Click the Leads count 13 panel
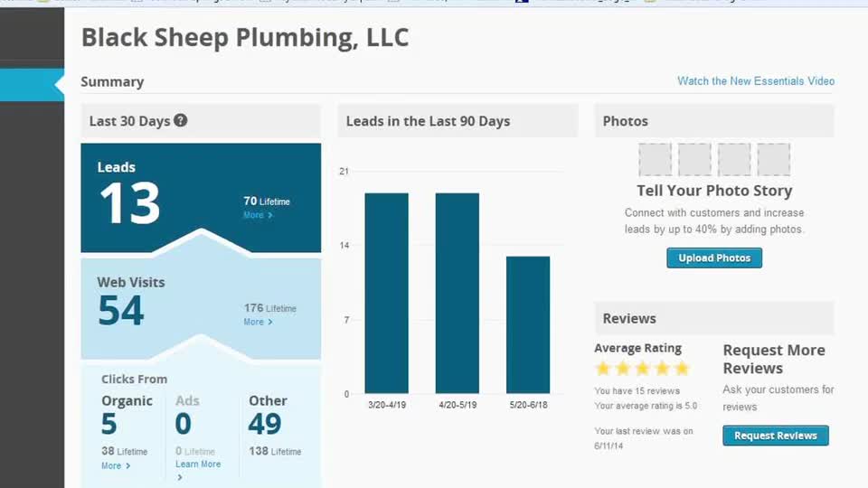Image resolution: width=868 pixels, height=488 pixels. (201, 198)
